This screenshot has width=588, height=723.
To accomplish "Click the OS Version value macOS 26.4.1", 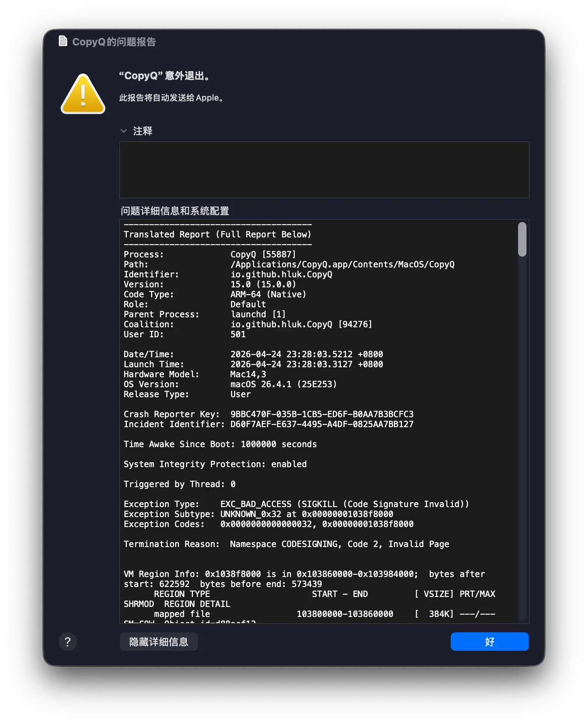I will coord(284,384).
